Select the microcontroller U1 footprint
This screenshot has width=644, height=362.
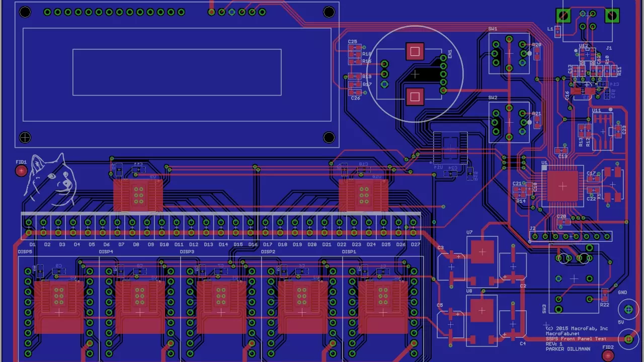pos(562,187)
